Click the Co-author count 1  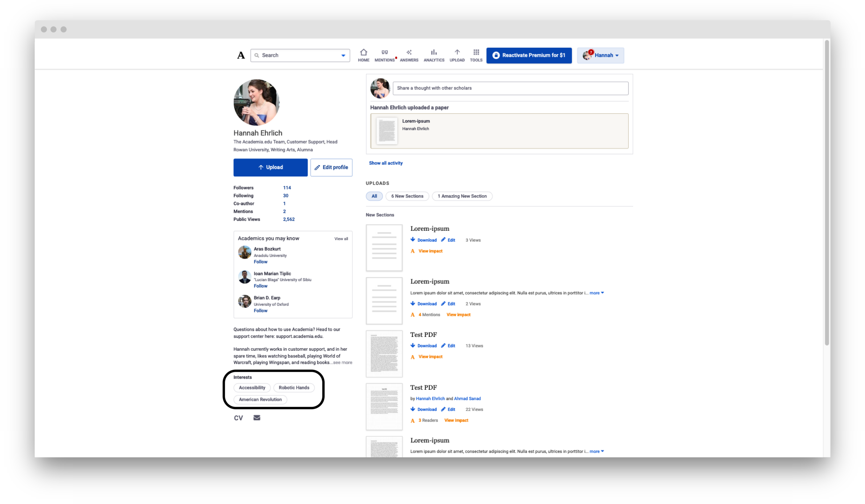click(284, 203)
